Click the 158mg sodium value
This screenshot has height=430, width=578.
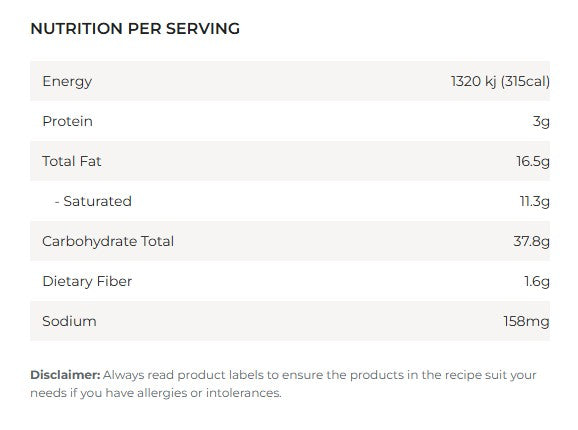click(x=526, y=322)
